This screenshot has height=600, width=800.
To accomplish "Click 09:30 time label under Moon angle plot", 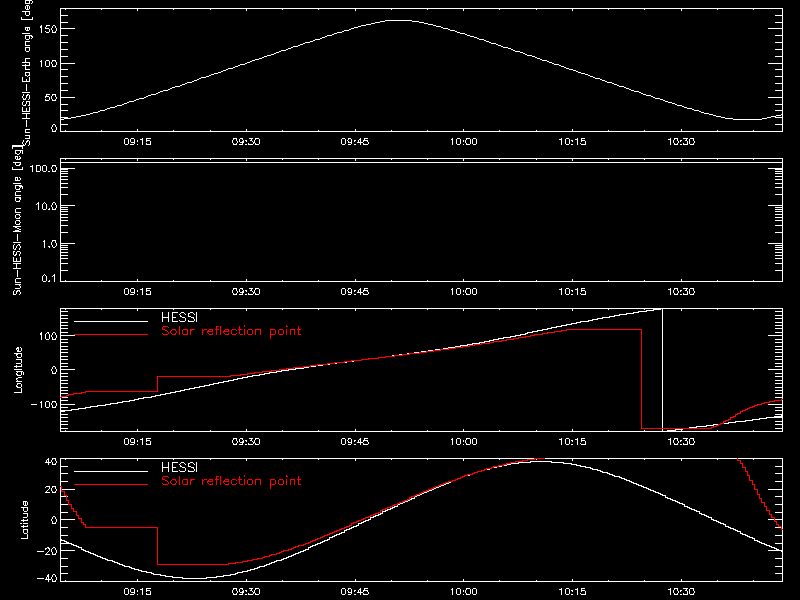I will 246,292.
